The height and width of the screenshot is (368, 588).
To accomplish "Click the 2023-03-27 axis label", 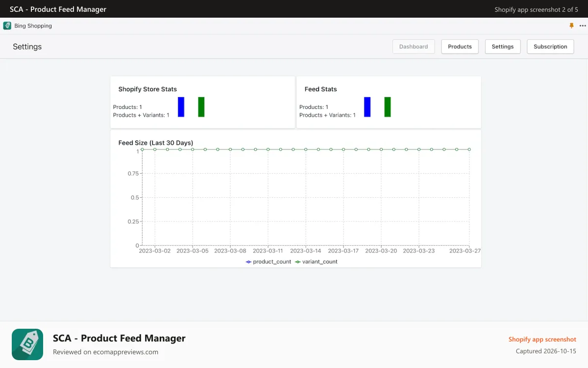I will (x=465, y=251).
